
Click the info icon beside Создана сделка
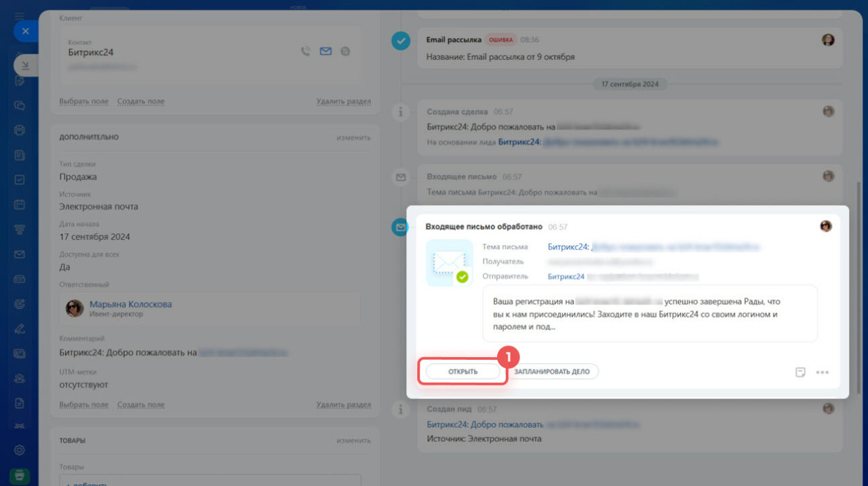(401, 112)
